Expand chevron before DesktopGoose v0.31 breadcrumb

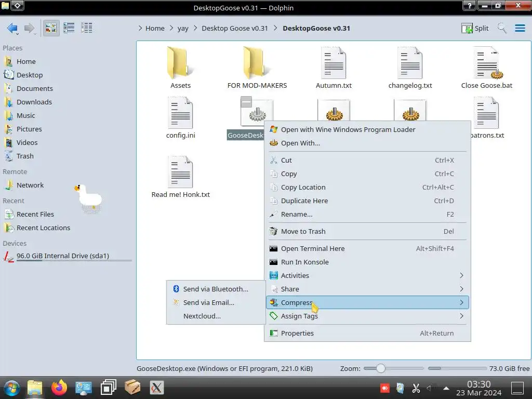click(x=275, y=28)
